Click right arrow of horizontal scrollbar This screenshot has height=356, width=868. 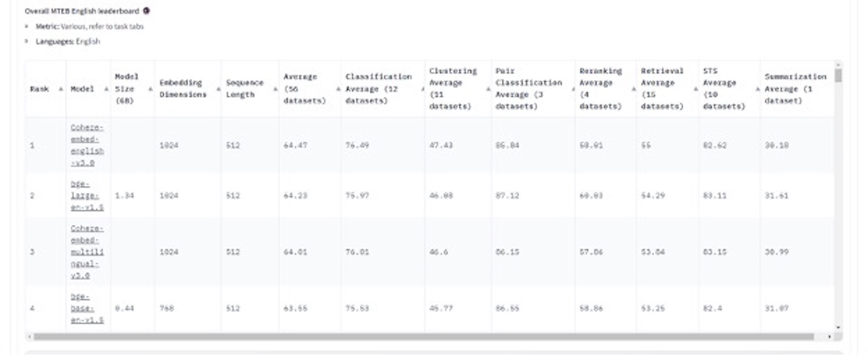[x=829, y=337]
